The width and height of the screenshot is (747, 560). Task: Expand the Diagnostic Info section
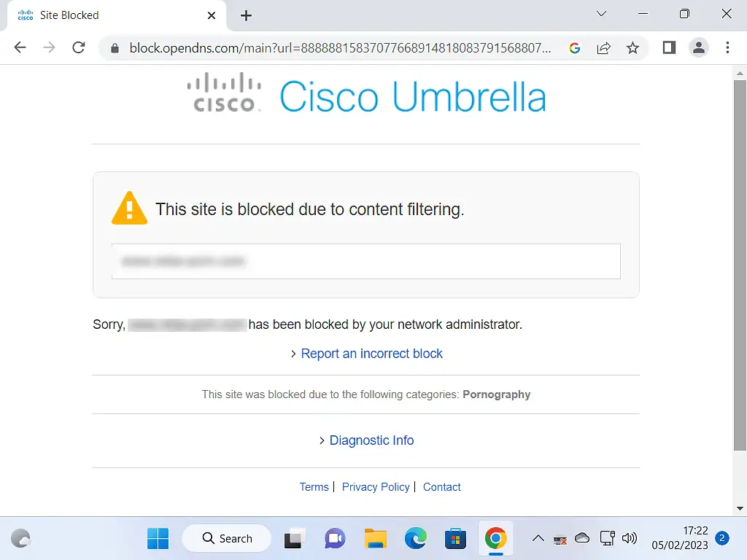371,440
